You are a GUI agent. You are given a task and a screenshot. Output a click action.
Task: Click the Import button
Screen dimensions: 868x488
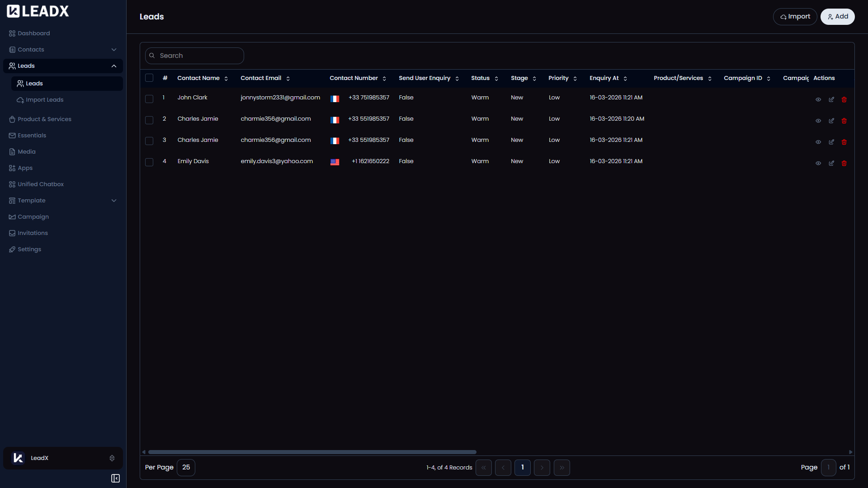pyautogui.click(x=795, y=17)
